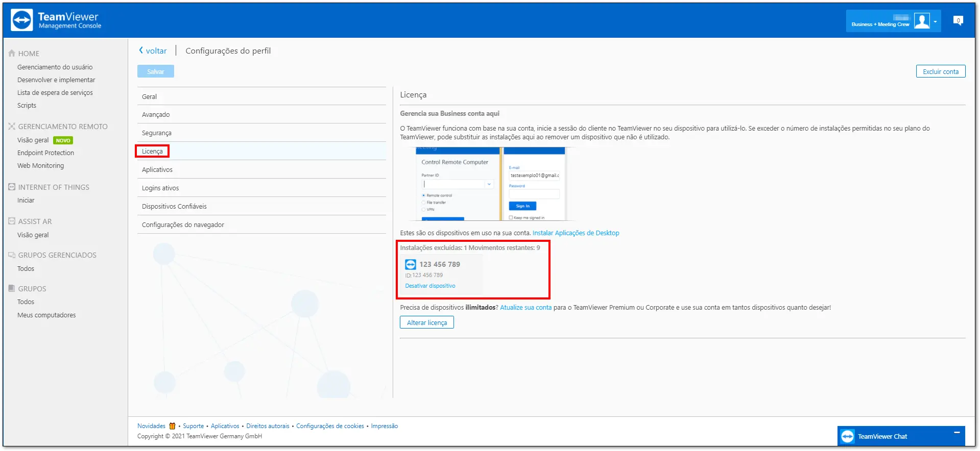Open the user profile avatar icon

point(922,21)
